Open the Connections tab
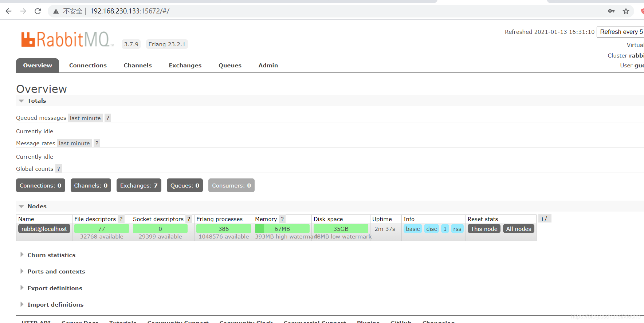Viewport: 644px width, 323px height. pyautogui.click(x=88, y=65)
